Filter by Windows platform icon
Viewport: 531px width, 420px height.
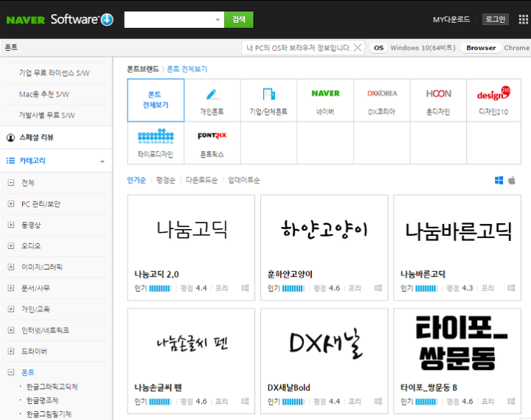[499, 181]
